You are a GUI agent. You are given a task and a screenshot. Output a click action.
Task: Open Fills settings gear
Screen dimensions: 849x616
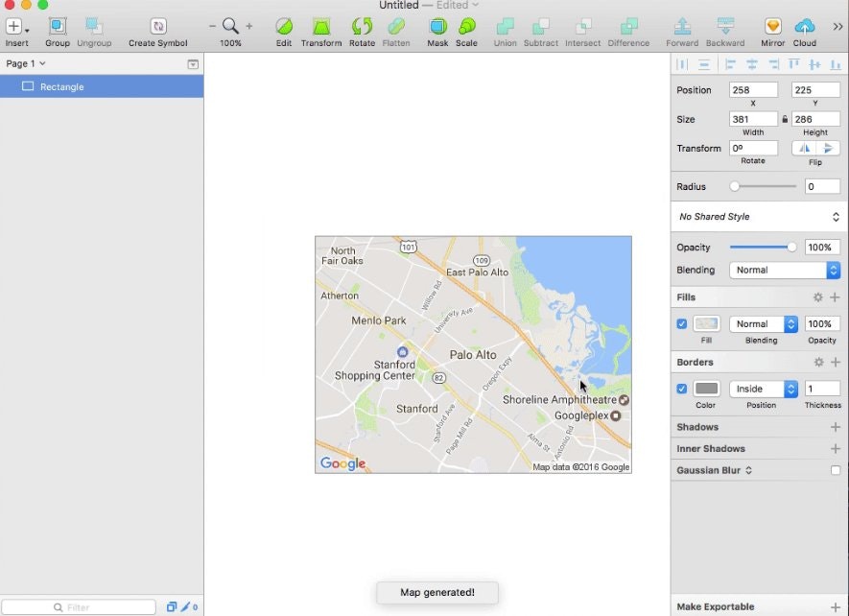click(x=818, y=297)
